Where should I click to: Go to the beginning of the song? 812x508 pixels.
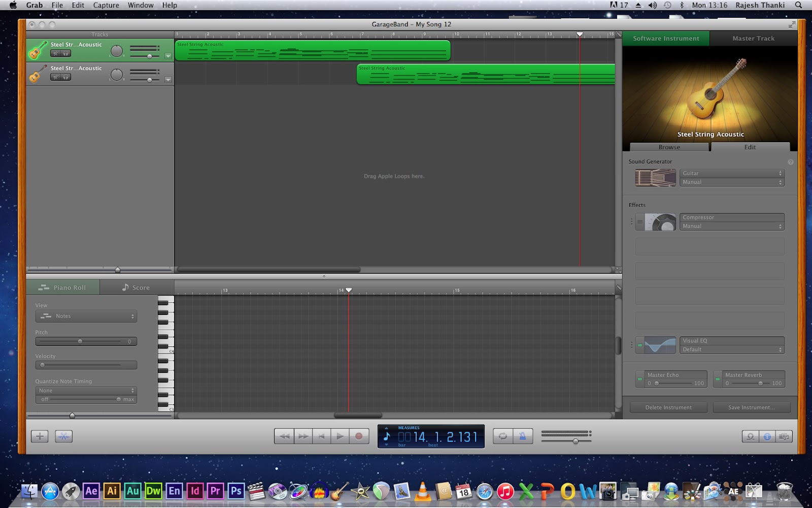[x=321, y=436]
